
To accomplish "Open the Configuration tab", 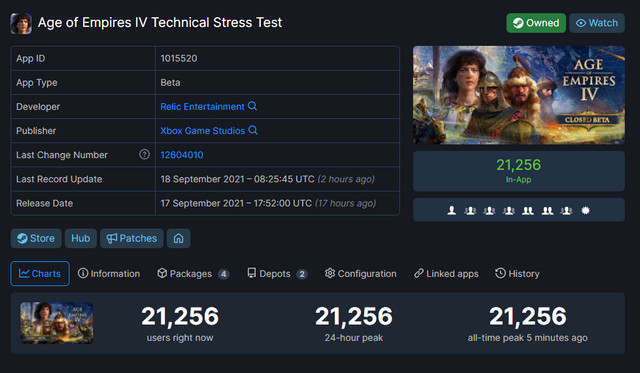I will [x=360, y=273].
